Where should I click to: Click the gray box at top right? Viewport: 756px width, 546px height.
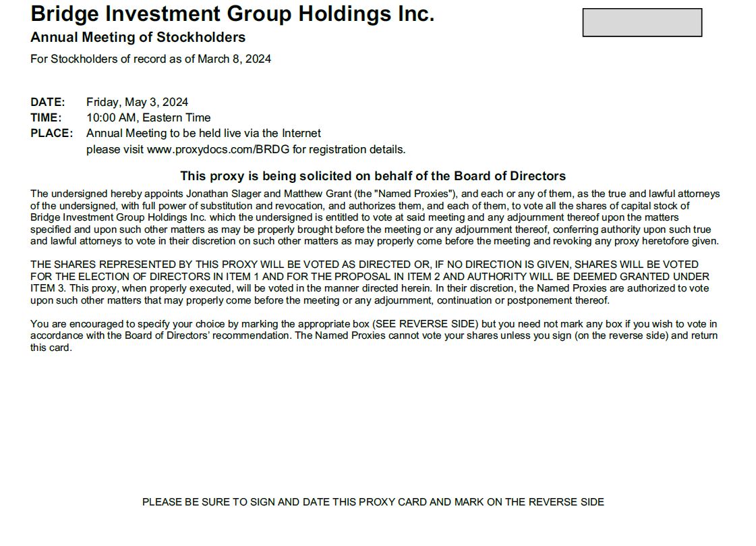click(641, 22)
